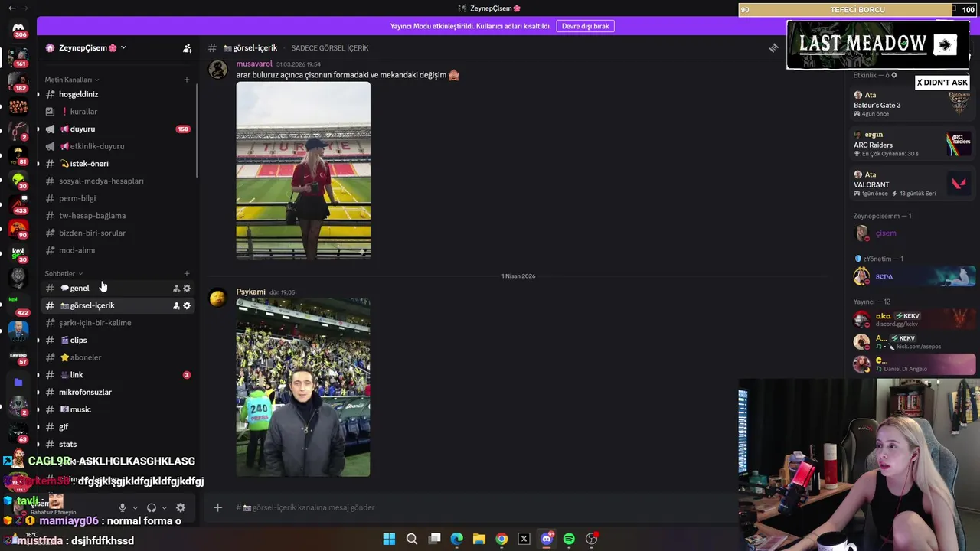Open ZeynepÇisem server dropdown menu
Screen dimensions: 980x551
click(86, 48)
